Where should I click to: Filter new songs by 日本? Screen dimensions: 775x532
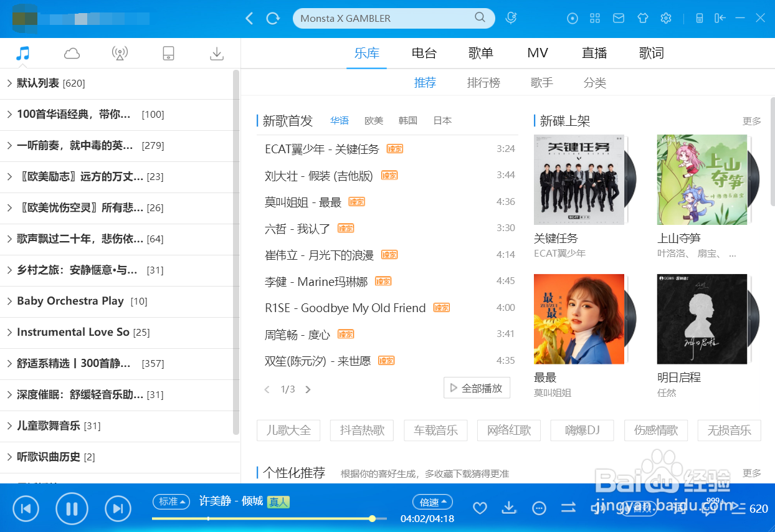pyautogui.click(x=442, y=121)
